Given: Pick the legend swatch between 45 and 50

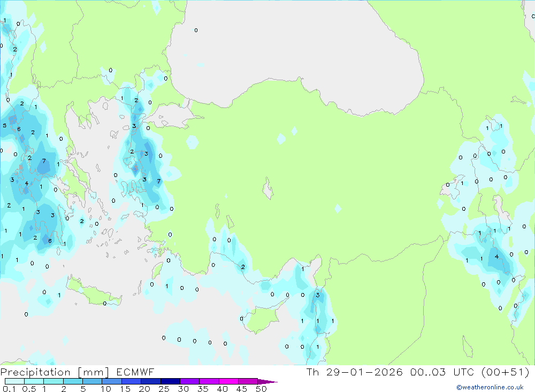Looking at the screenshot, I should click(248, 381).
